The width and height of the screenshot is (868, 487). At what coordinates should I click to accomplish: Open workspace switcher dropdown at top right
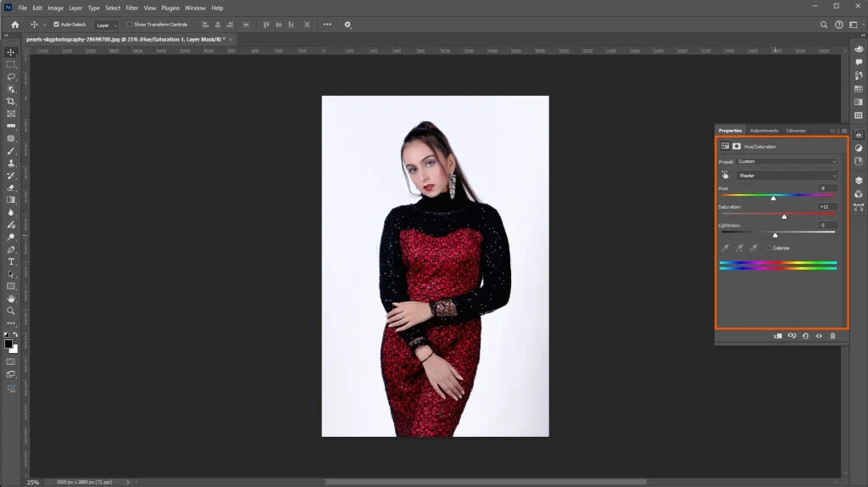coord(856,25)
